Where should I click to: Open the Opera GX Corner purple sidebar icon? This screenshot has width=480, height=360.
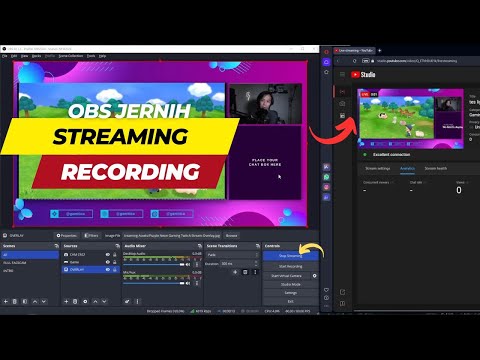tap(327, 62)
